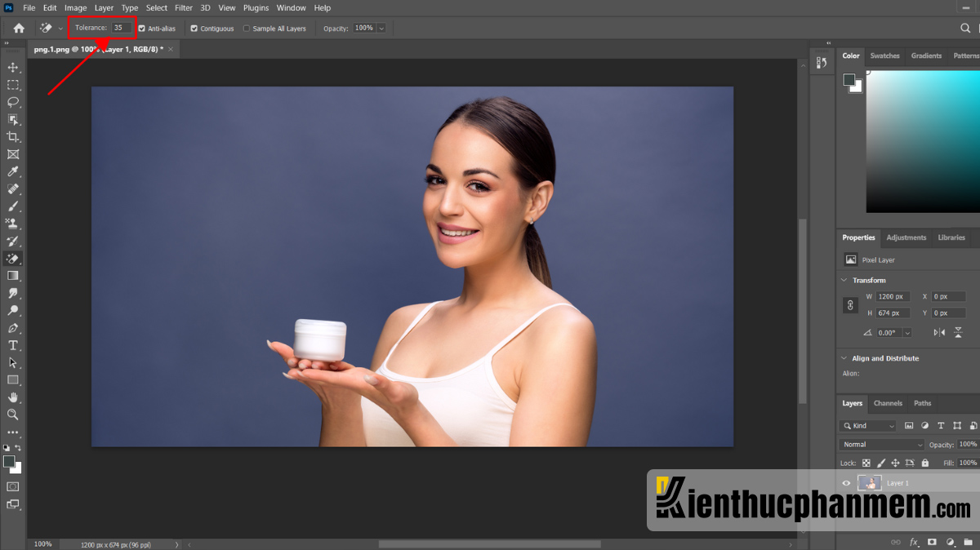Toggle the Anti-alias checkbox
This screenshot has height=550, width=980.
[141, 29]
